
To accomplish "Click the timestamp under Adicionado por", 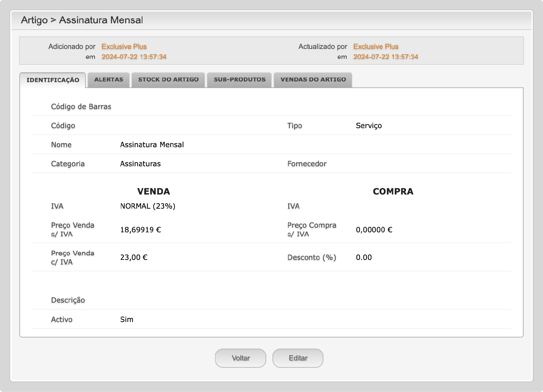I will pyautogui.click(x=134, y=57).
